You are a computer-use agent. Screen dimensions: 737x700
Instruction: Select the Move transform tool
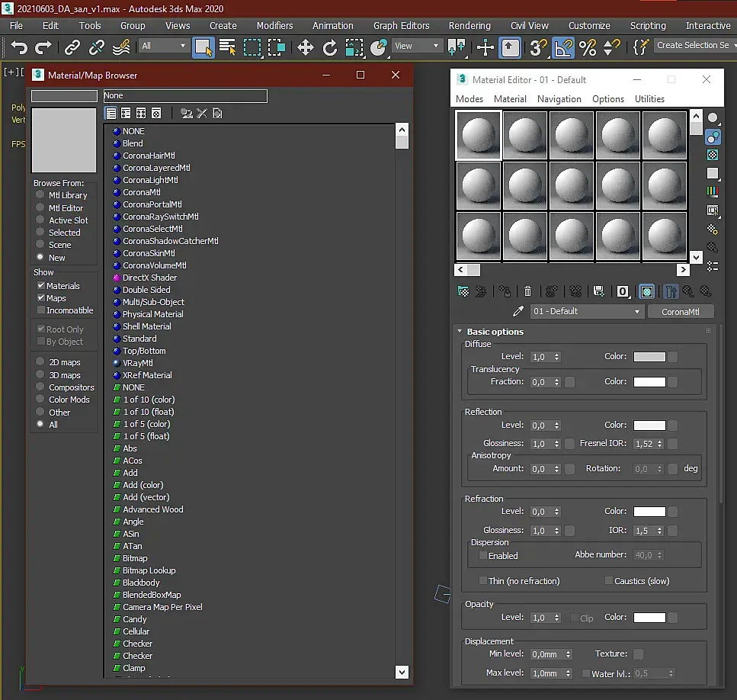click(x=306, y=48)
